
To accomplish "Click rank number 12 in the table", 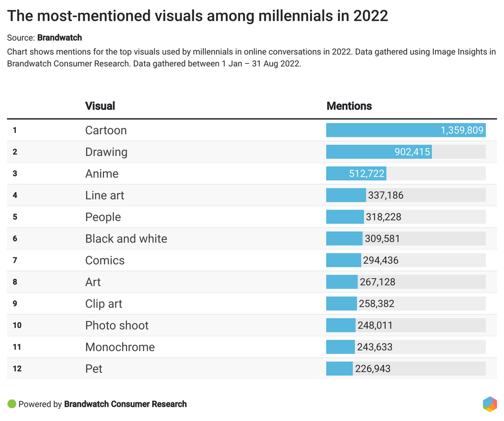I will click(x=17, y=368).
